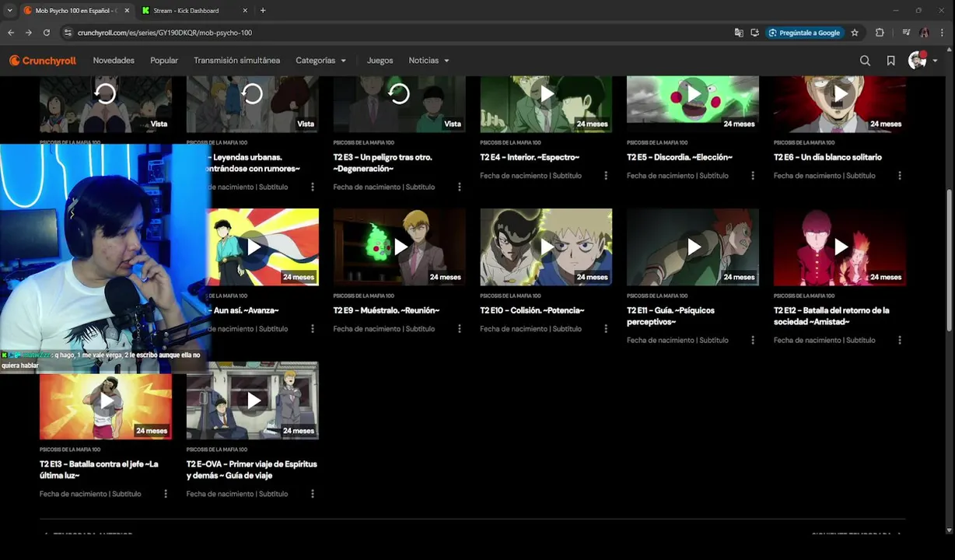The width and height of the screenshot is (955, 560).
Task: Open the Chrome three-dot menu
Action: point(942,33)
